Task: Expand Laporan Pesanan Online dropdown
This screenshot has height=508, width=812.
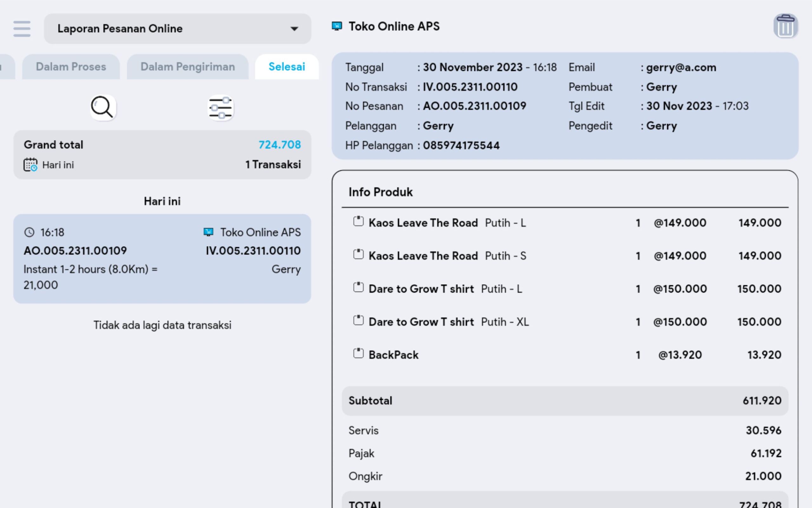Action: (177, 29)
